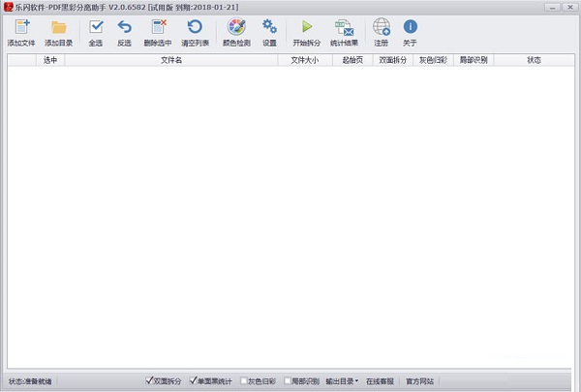This screenshot has width=581, height=392.
Task: Toggle 双面拆分 checkbox in bottom bar
Action: [149, 380]
